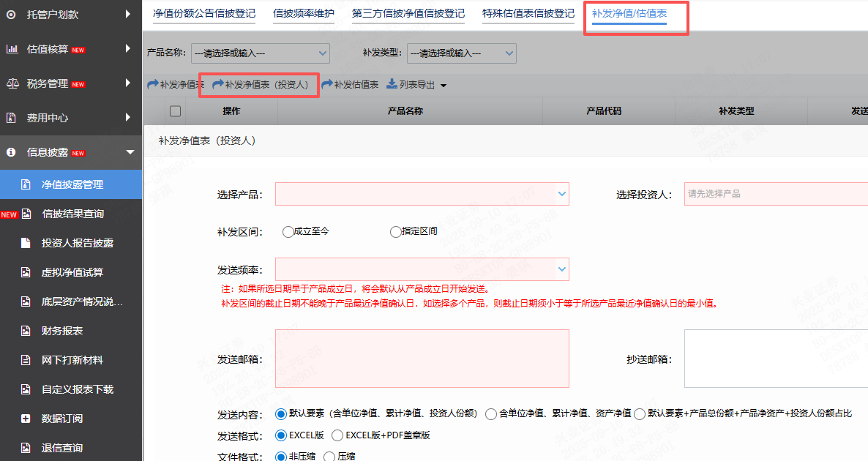Select the 成立至今 radio option

(288, 232)
